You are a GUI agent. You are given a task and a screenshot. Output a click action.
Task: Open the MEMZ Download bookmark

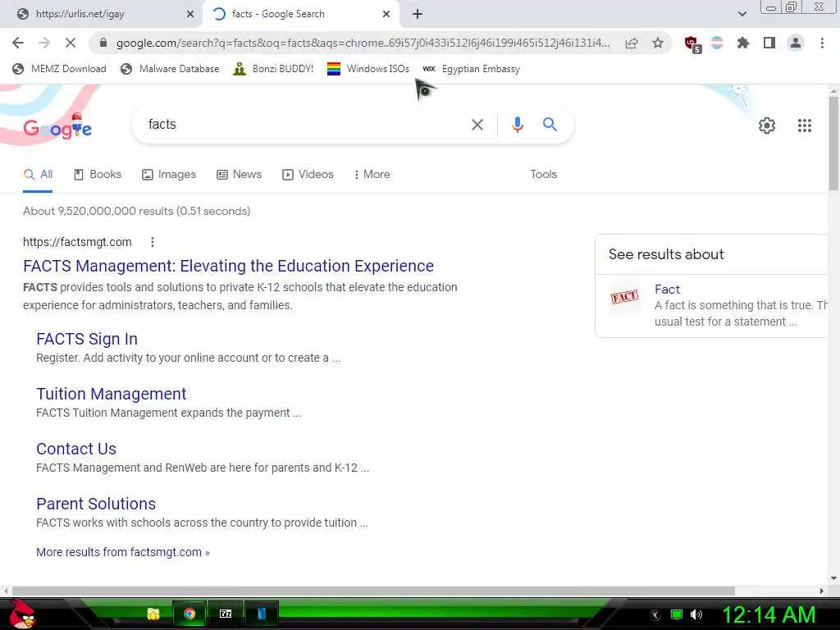pyautogui.click(x=59, y=69)
